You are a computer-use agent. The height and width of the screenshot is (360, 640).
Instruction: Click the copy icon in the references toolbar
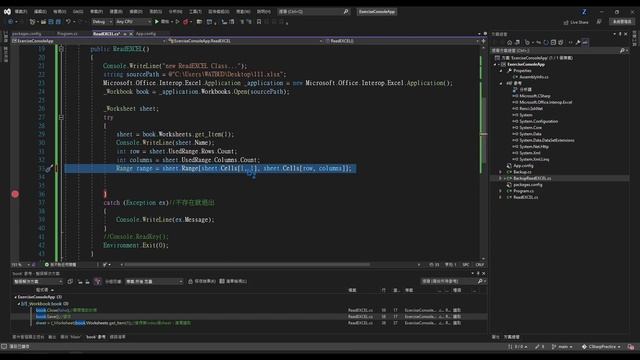tap(70, 282)
